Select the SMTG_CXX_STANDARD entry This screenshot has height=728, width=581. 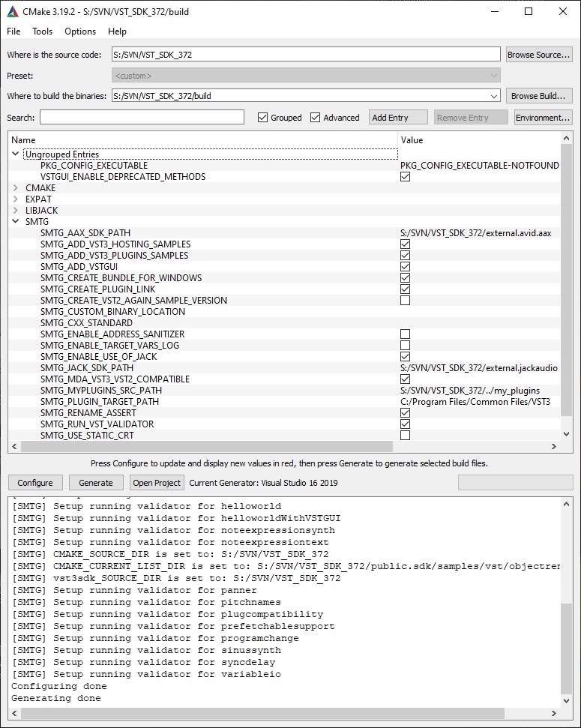(86, 322)
